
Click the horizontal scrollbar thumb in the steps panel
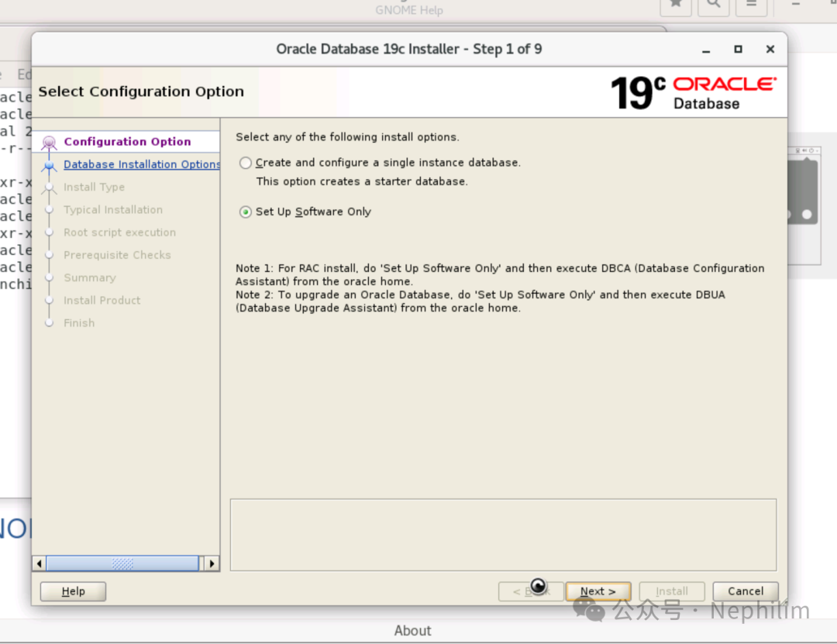tap(122, 563)
